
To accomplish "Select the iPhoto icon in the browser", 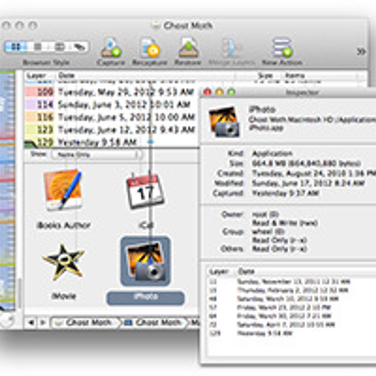I will tap(145, 261).
